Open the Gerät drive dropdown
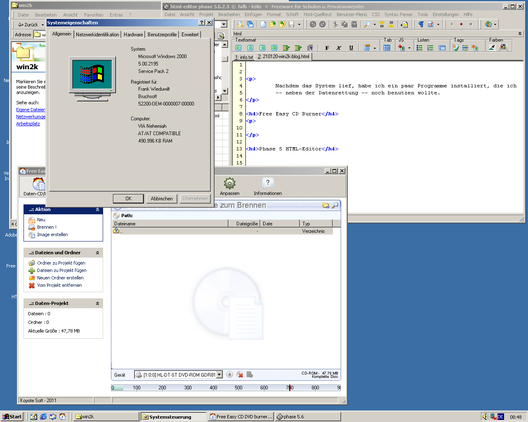 [219, 375]
